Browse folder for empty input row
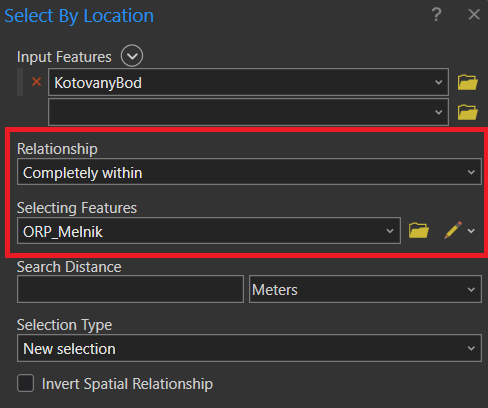Viewport: 488px width, 408px height. coord(468,112)
